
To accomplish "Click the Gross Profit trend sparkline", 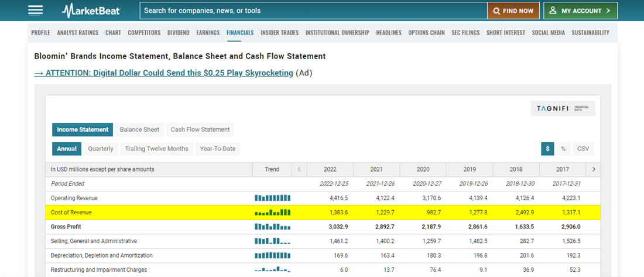I will point(272,227).
